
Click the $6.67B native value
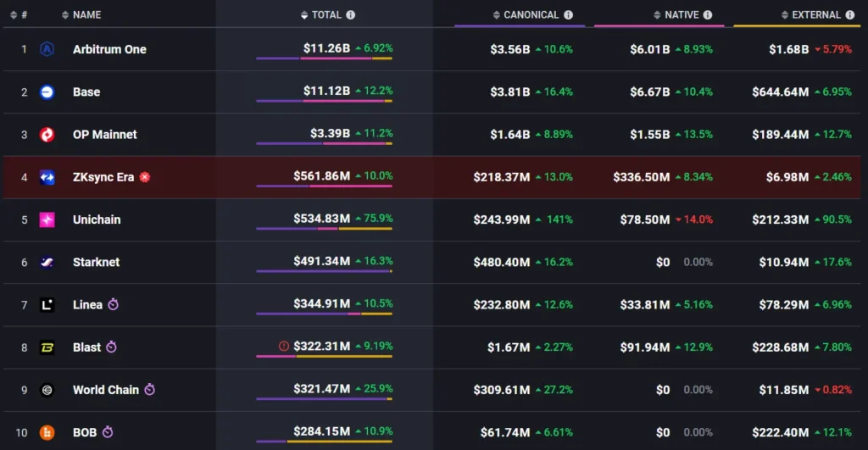[x=650, y=92]
